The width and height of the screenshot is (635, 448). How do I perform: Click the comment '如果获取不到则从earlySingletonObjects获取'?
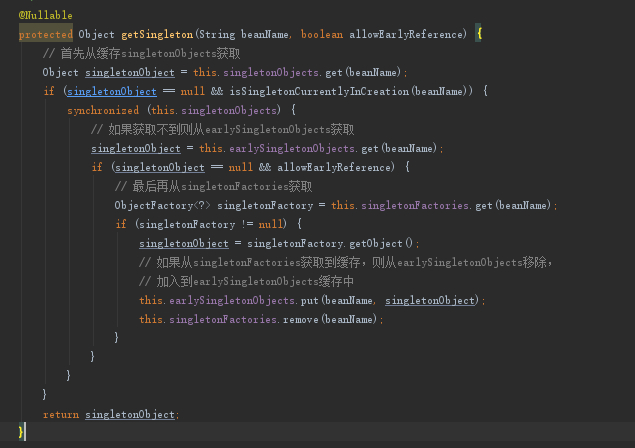point(222,130)
